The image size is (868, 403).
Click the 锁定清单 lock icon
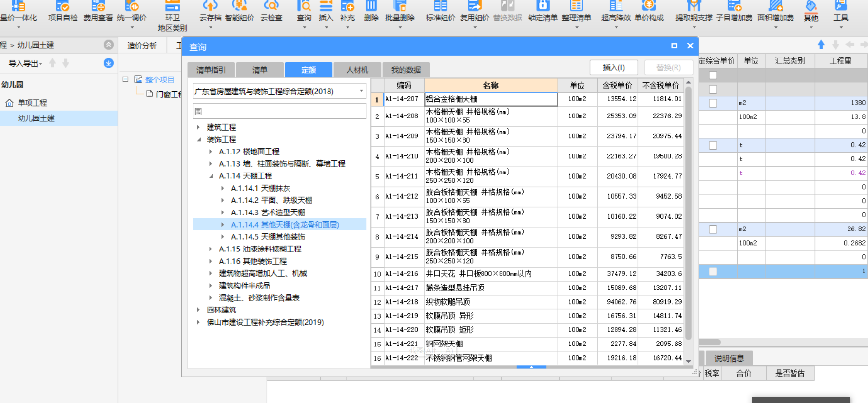(542, 7)
